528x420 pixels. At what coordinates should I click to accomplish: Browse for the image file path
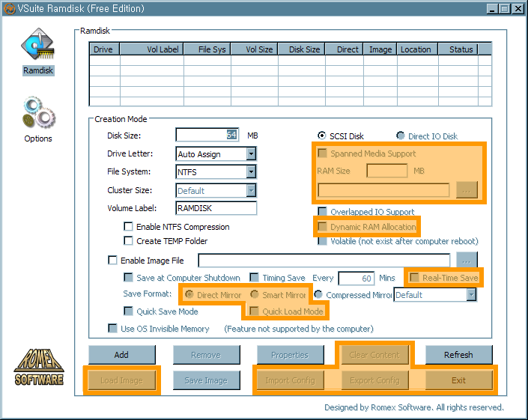[467, 260]
